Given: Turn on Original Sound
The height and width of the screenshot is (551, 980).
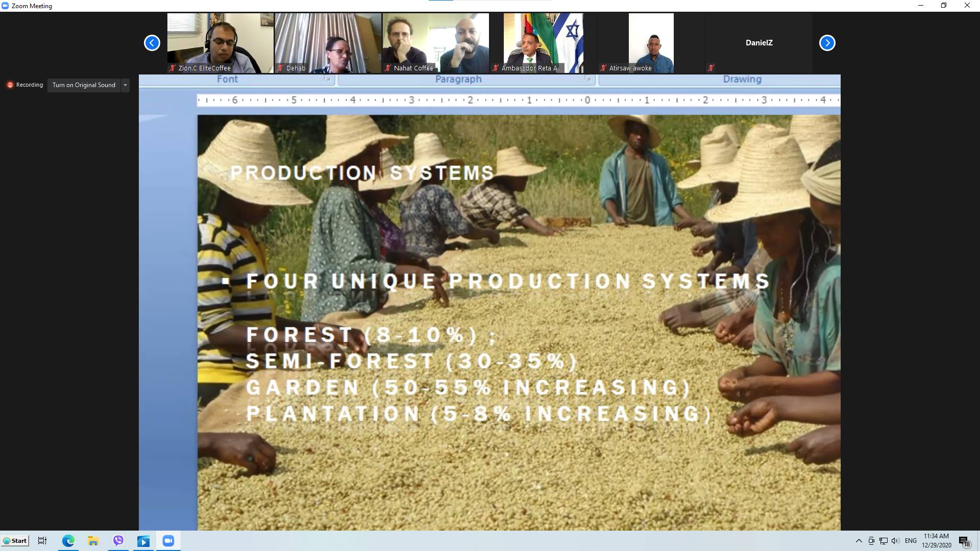Looking at the screenshot, I should 84,85.
